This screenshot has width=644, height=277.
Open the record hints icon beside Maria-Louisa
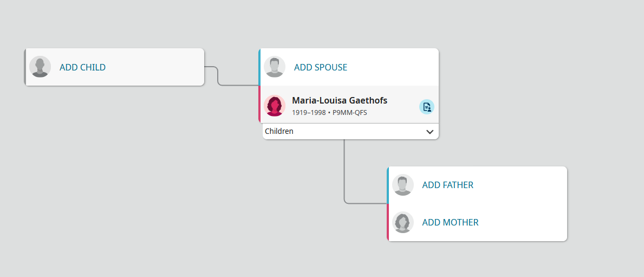click(427, 107)
